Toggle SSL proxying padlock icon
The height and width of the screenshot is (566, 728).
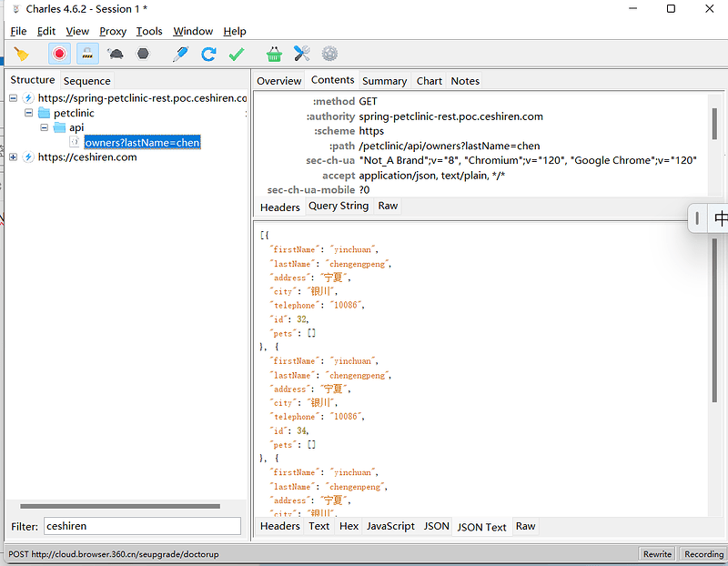pos(87,54)
